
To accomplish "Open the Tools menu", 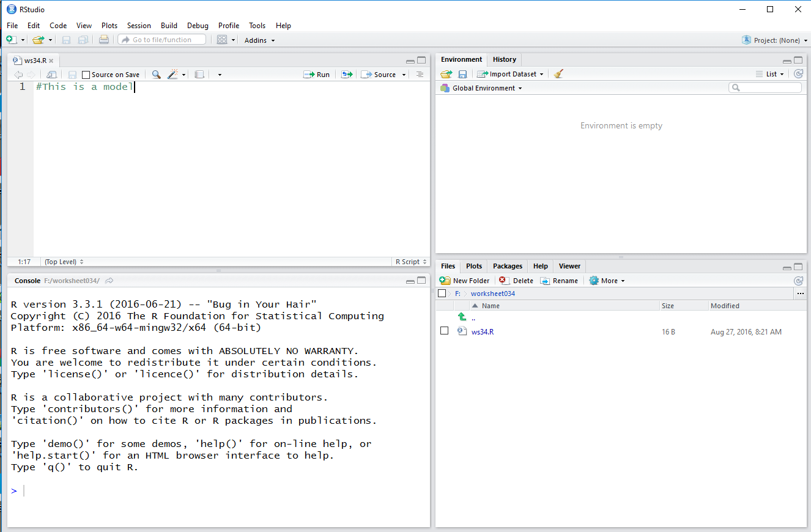I will click(257, 26).
